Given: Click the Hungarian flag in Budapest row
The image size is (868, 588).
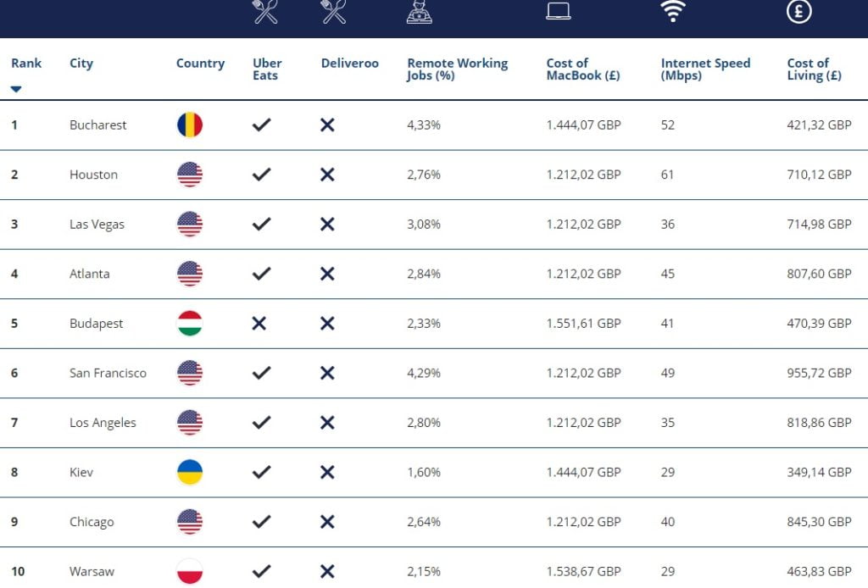Looking at the screenshot, I should point(190,323).
